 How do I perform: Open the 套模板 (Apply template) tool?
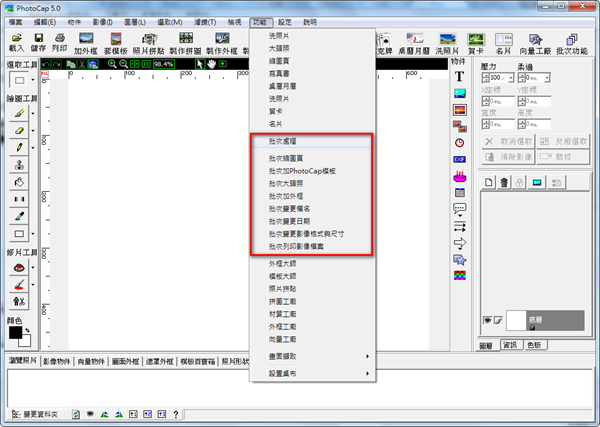[116, 43]
